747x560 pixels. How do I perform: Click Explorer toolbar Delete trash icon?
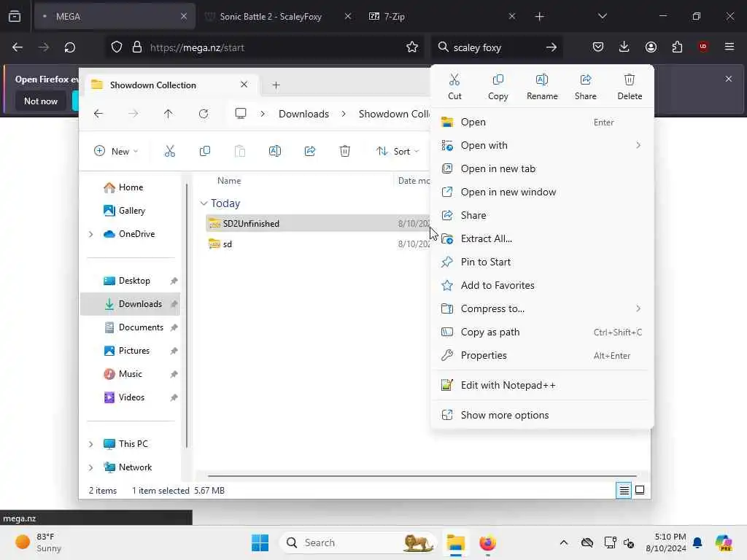pos(345,152)
